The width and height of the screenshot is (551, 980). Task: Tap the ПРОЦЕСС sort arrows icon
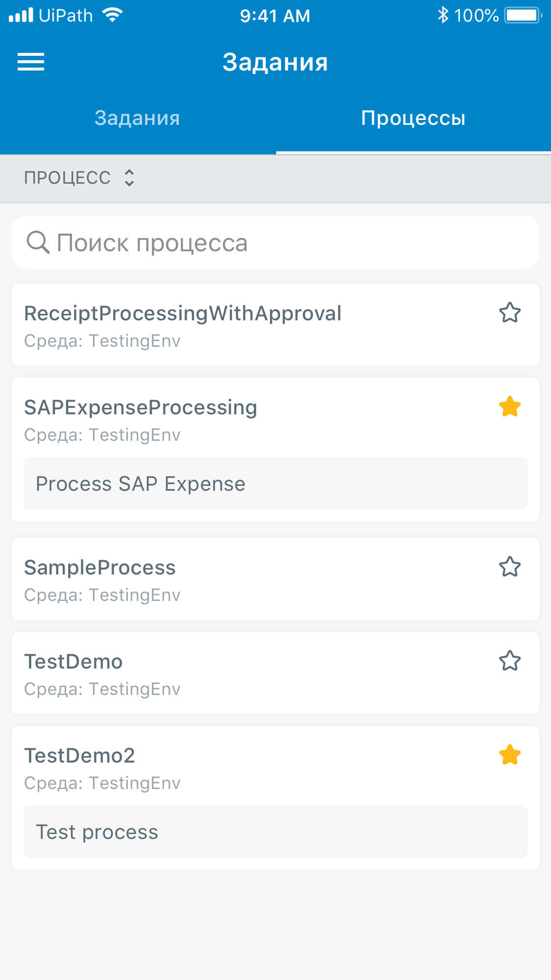[129, 178]
